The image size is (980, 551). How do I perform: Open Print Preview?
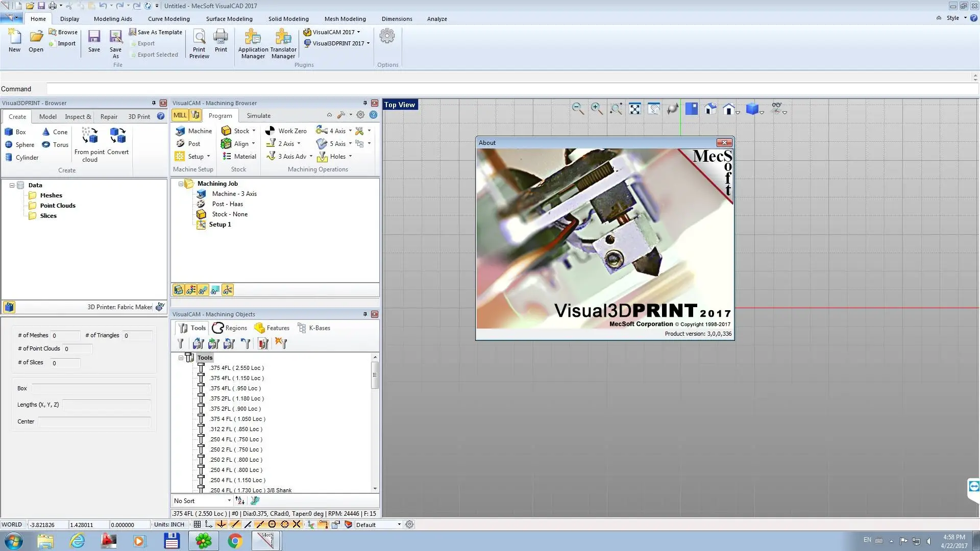coord(199,44)
